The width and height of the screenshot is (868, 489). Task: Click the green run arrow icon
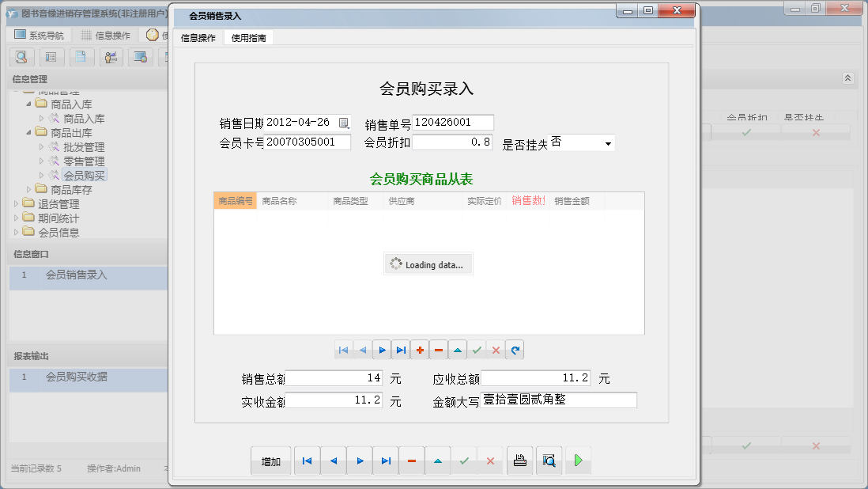coord(578,460)
